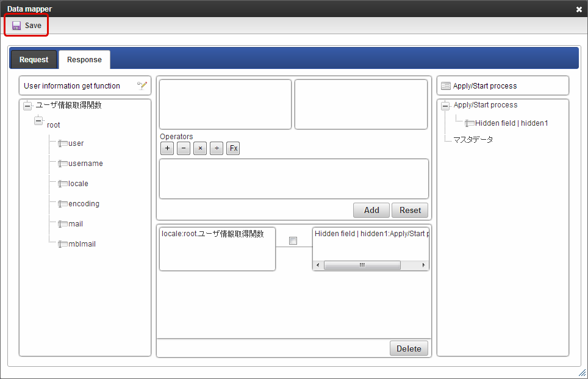Click the encoding tree item text
The width and height of the screenshot is (588, 379).
(84, 204)
